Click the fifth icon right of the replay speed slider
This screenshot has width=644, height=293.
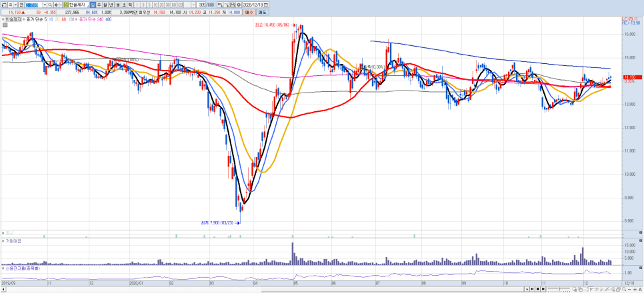(x=597, y=289)
